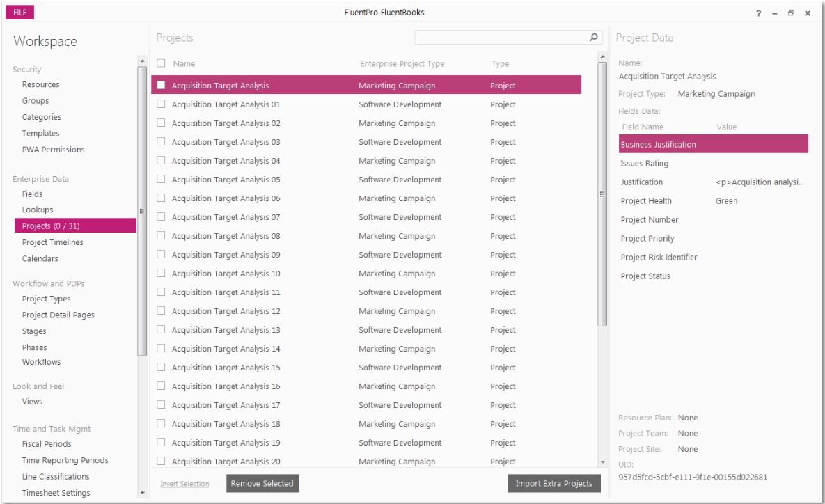
Task: Open Categories in the Workspace sidebar
Action: tap(42, 117)
